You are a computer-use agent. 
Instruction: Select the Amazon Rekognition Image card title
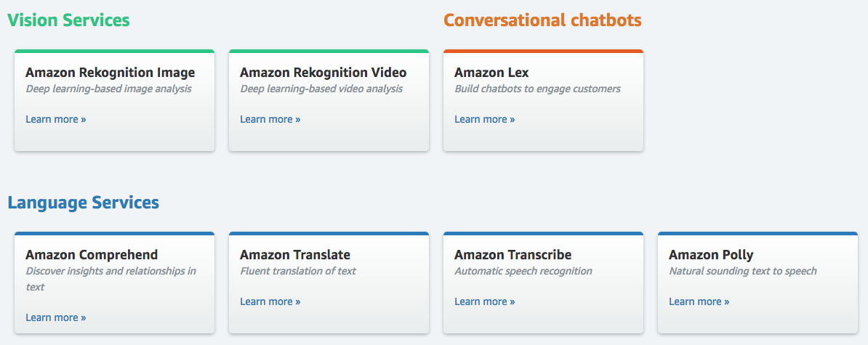pos(110,73)
